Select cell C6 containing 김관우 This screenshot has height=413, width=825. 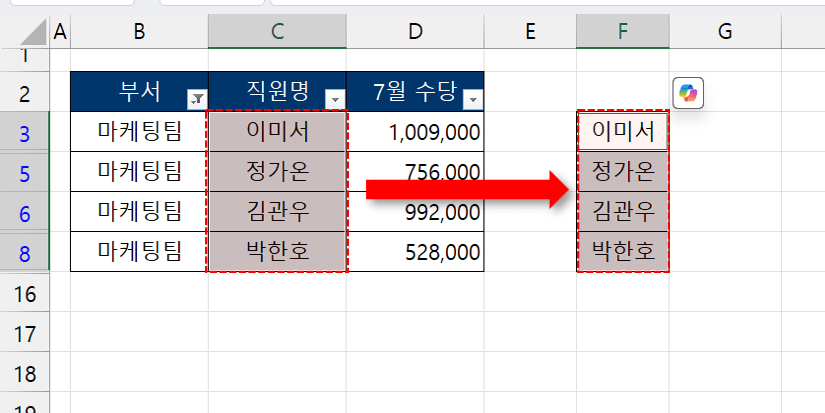[277, 211]
